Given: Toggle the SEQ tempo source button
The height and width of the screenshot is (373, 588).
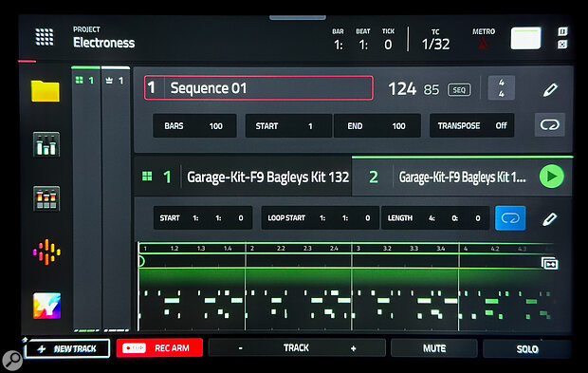Looking at the screenshot, I should click(x=459, y=90).
